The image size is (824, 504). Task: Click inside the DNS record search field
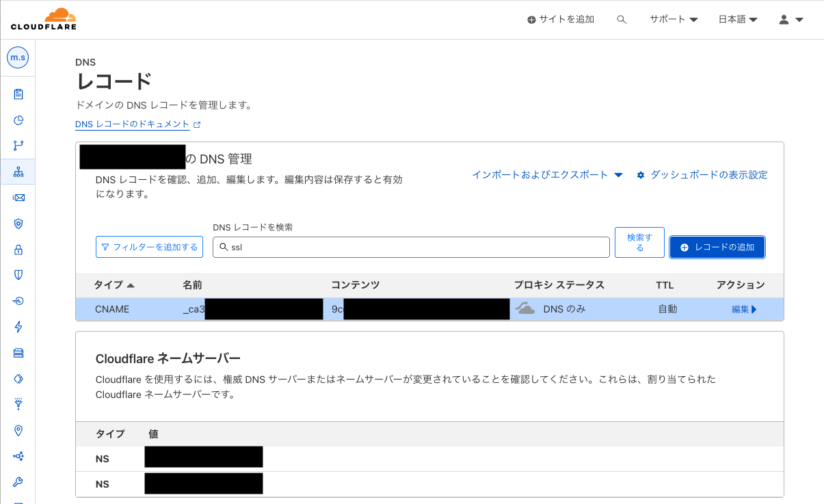pos(410,247)
